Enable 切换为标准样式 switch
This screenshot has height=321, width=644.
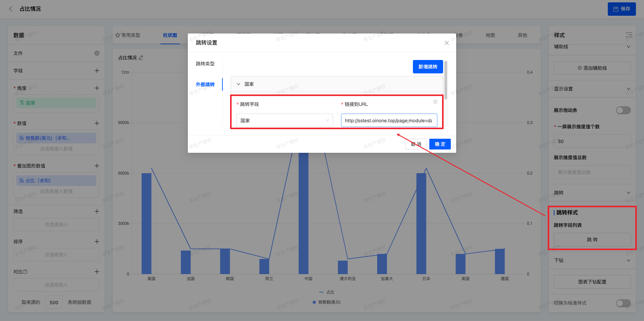[x=623, y=303]
